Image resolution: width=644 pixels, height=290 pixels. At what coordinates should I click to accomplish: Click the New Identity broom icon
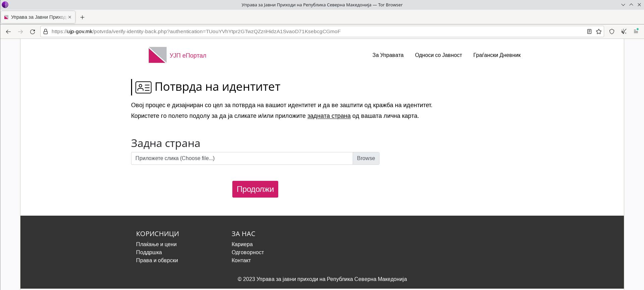click(624, 31)
